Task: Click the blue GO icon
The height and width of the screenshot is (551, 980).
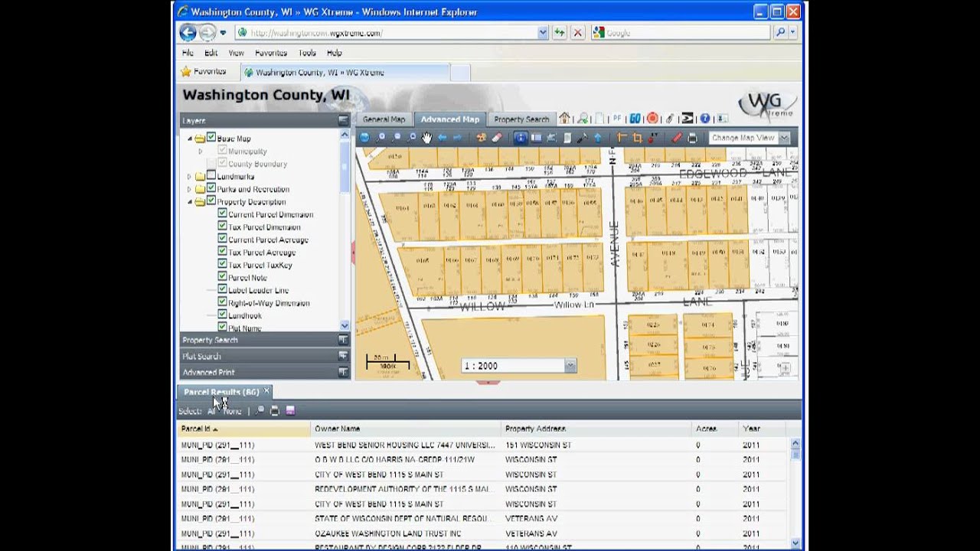Action: click(635, 119)
